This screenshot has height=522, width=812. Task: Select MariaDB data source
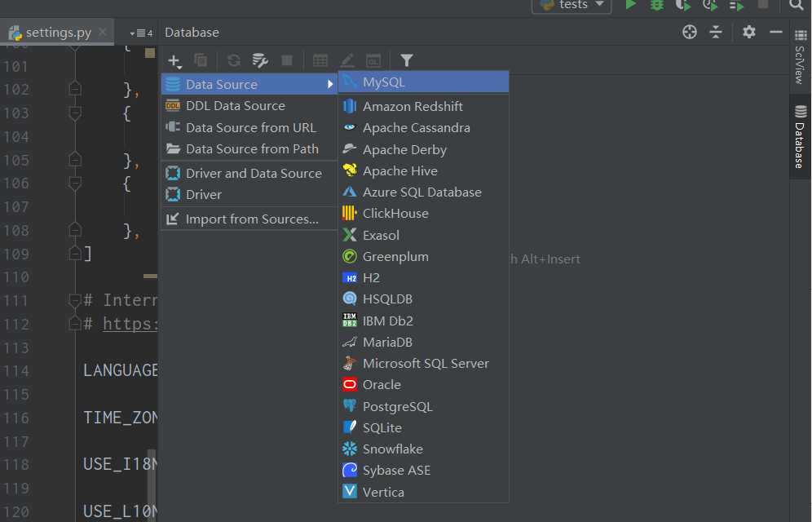coord(424,342)
